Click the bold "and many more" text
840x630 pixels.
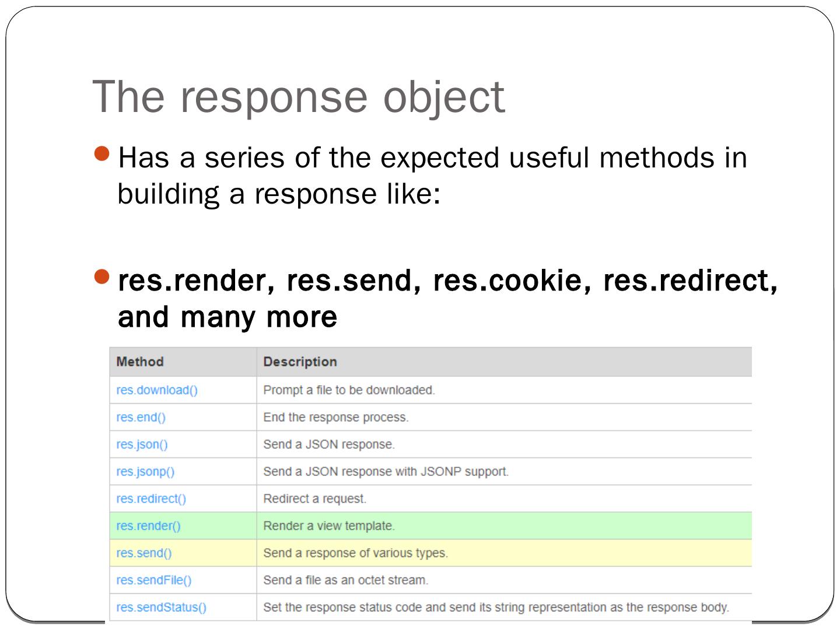tap(228, 317)
